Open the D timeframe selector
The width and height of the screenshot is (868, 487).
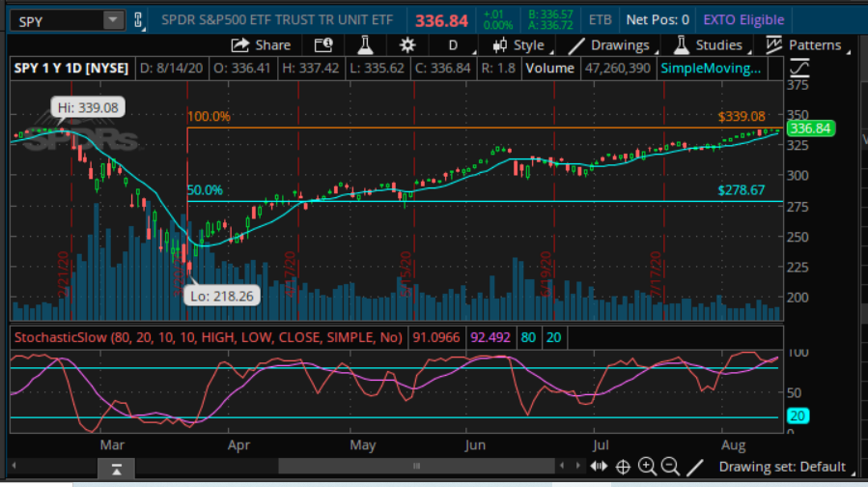[x=453, y=45]
